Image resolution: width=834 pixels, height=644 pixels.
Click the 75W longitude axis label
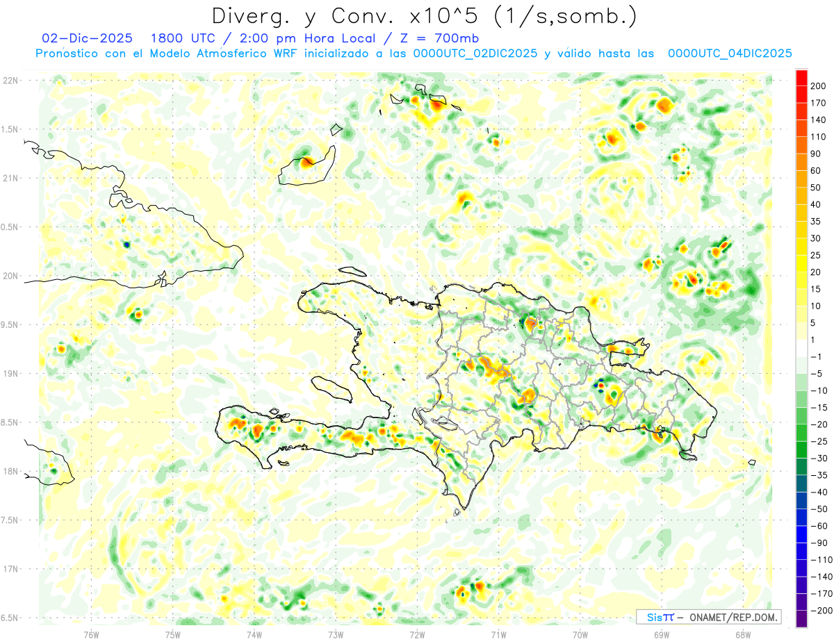click(173, 634)
